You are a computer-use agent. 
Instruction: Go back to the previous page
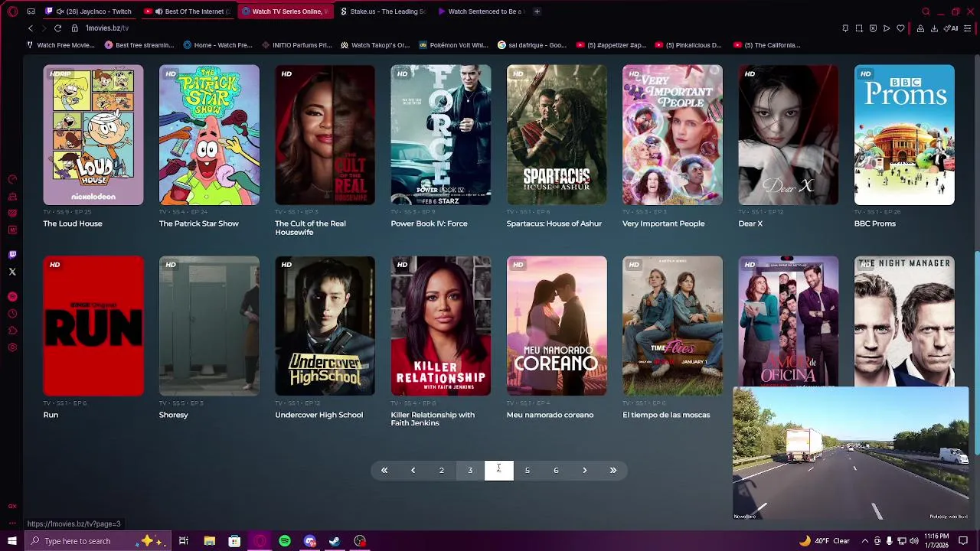(x=31, y=28)
